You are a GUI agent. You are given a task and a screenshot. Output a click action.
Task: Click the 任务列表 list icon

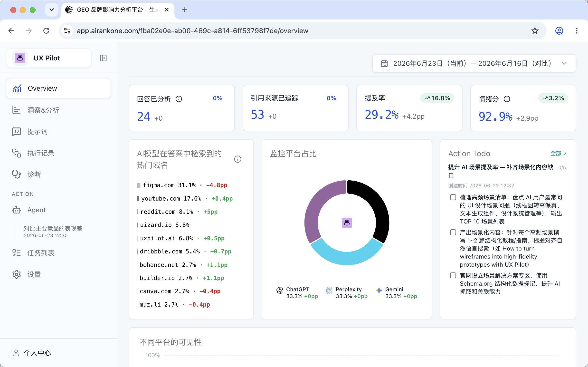pos(16,253)
